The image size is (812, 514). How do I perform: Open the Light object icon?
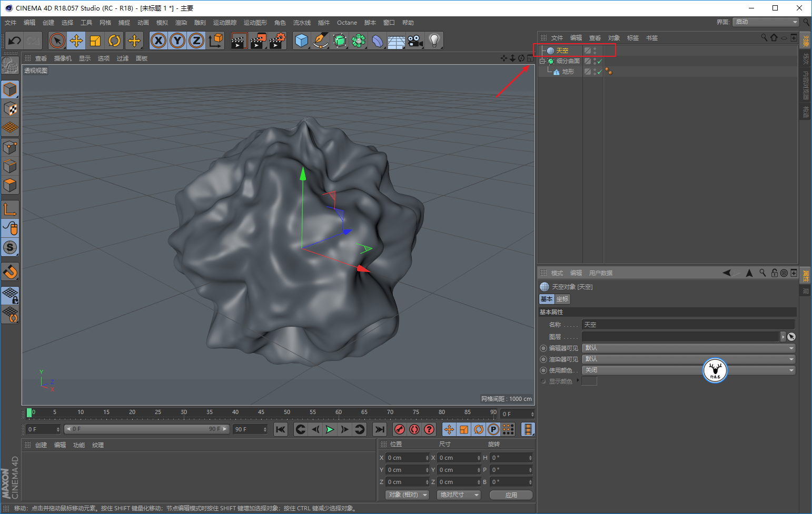[x=434, y=41]
